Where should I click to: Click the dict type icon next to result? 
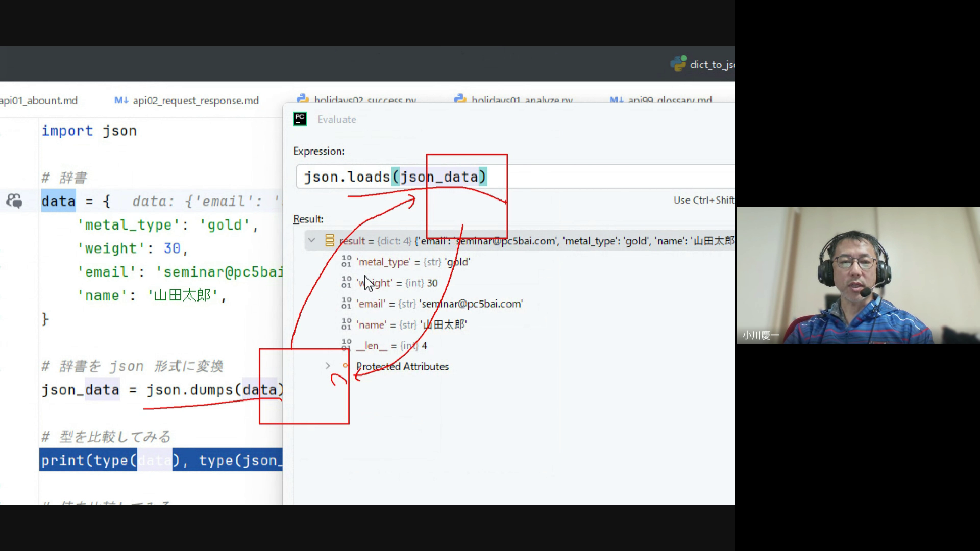click(330, 241)
